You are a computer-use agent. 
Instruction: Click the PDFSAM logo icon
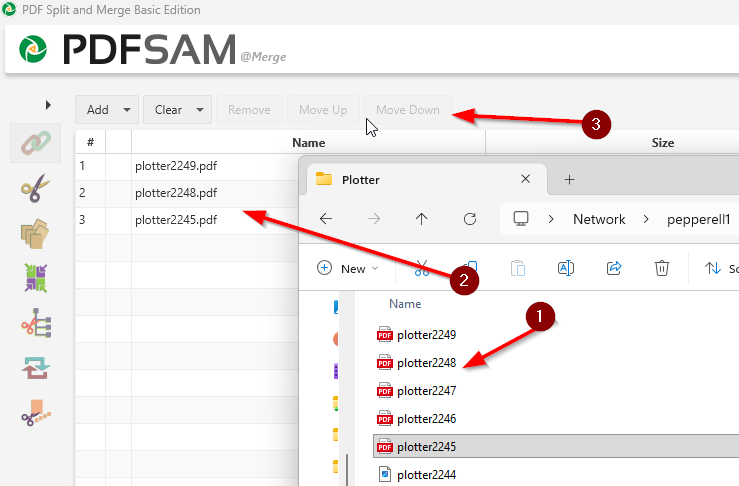(33, 49)
